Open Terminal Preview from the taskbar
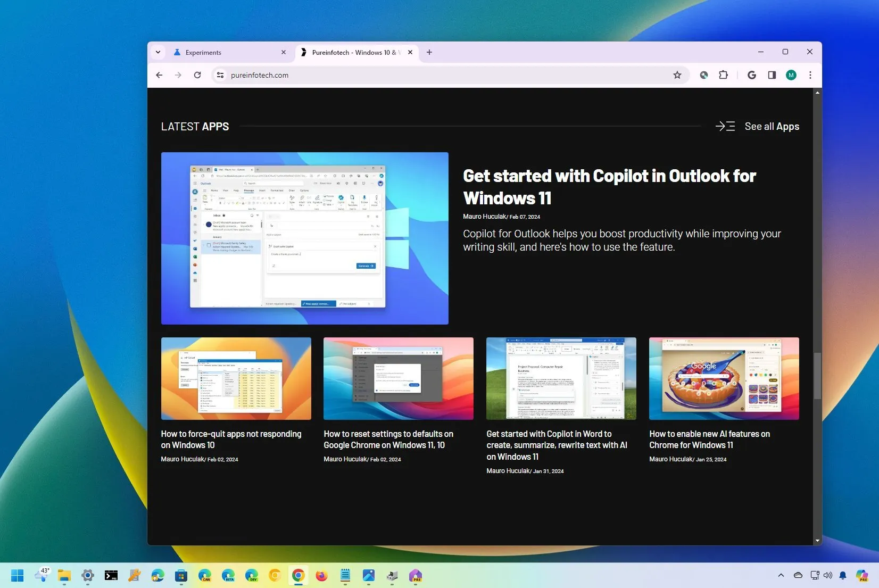Screen dimensions: 879x588 [111, 575]
